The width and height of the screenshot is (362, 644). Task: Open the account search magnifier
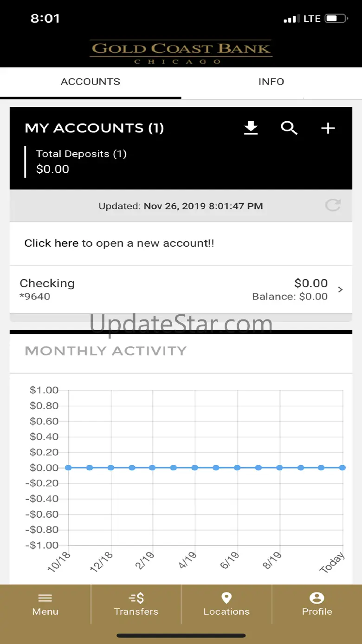[289, 128]
